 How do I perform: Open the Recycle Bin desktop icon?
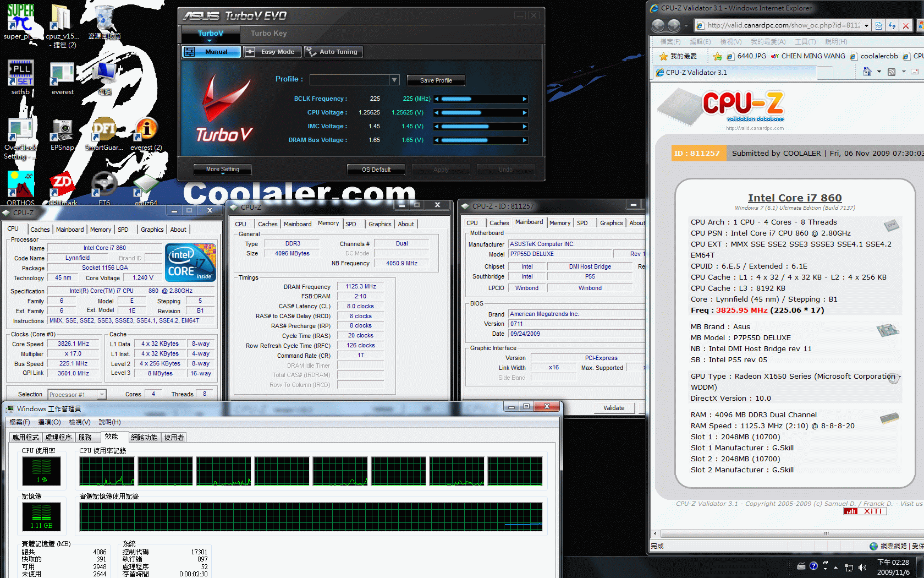coord(104,21)
